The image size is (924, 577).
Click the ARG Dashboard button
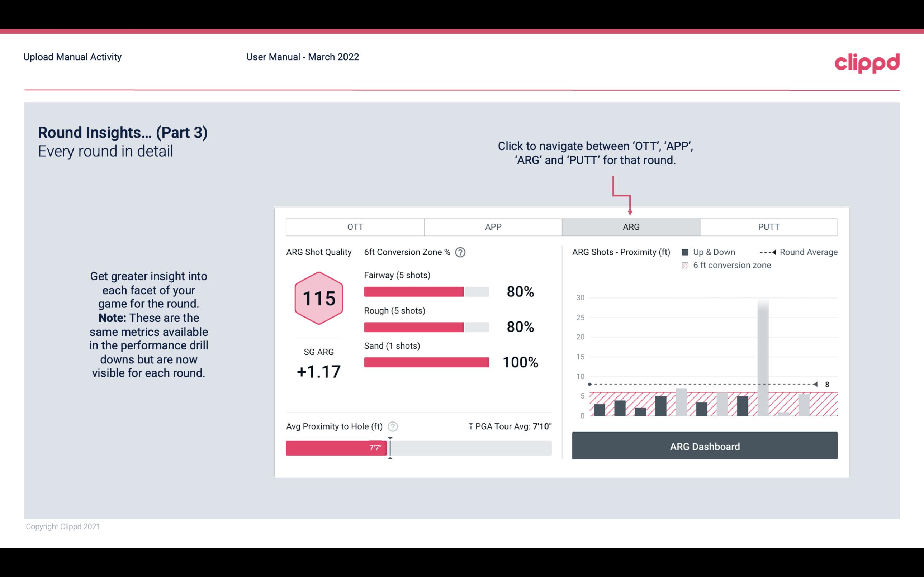point(705,445)
